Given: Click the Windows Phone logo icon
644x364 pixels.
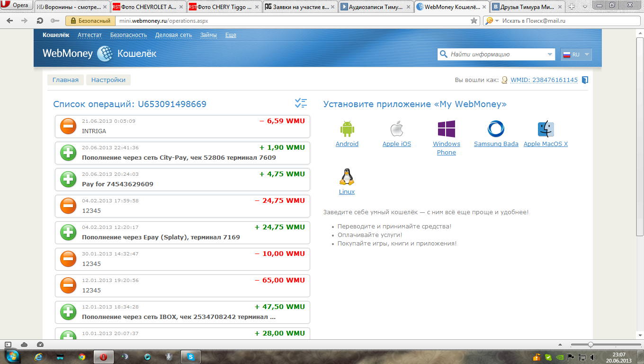Looking at the screenshot, I should point(447,129).
